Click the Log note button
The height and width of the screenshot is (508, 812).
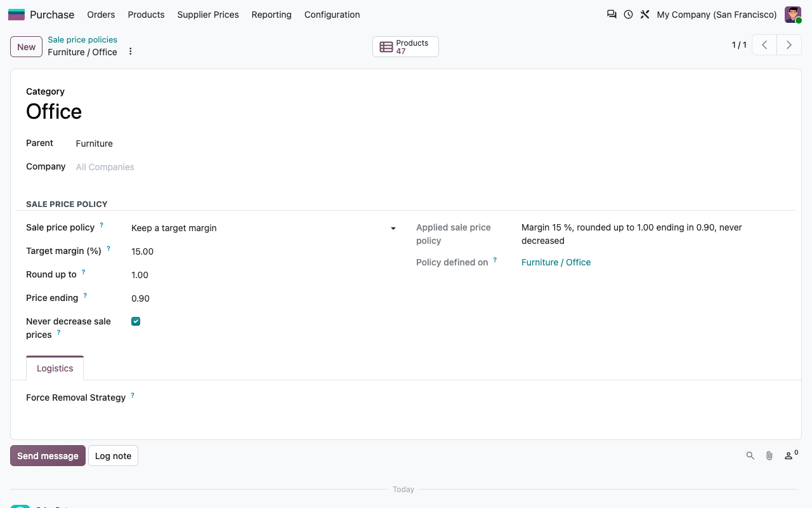(113, 456)
